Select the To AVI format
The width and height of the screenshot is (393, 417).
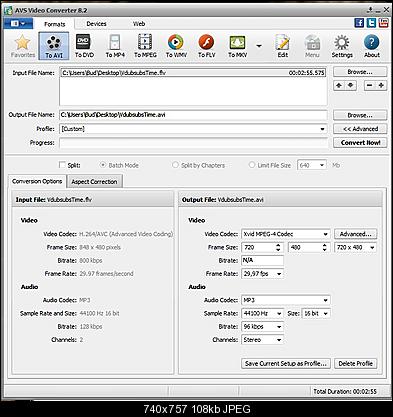coord(54,46)
